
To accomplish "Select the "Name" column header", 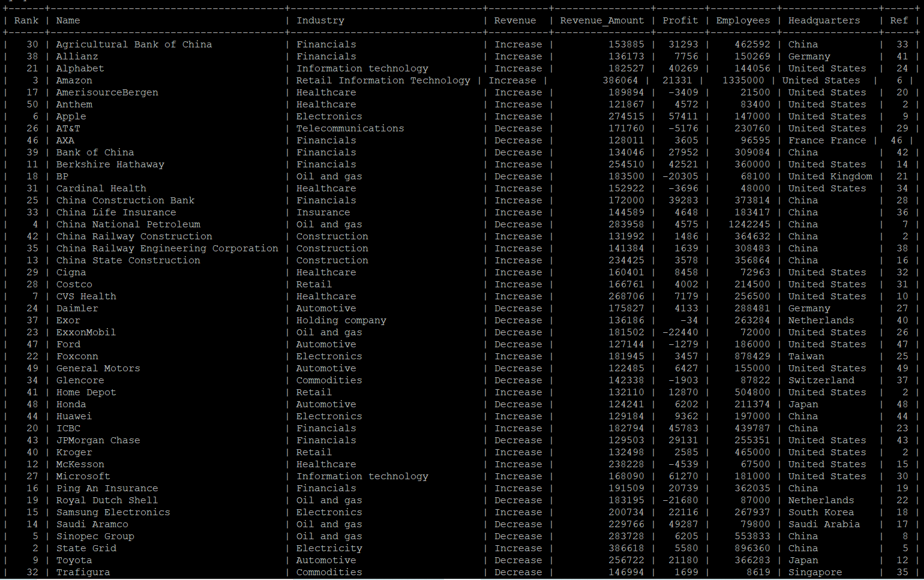I will click(x=68, y=20).
